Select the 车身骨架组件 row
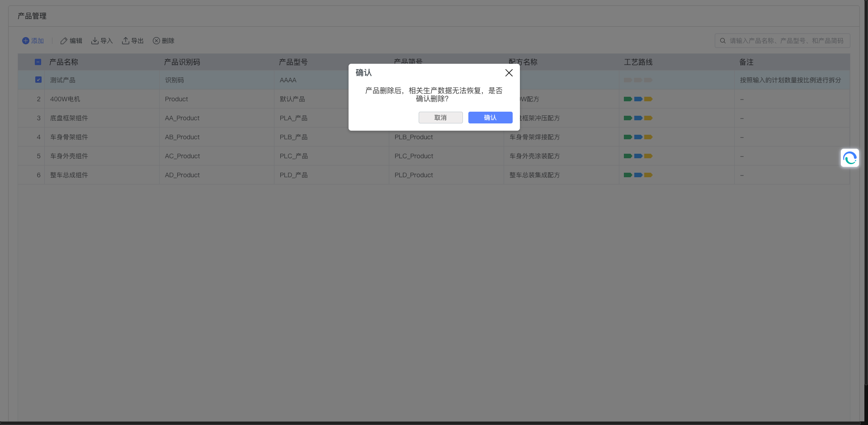 click(69, 137)
